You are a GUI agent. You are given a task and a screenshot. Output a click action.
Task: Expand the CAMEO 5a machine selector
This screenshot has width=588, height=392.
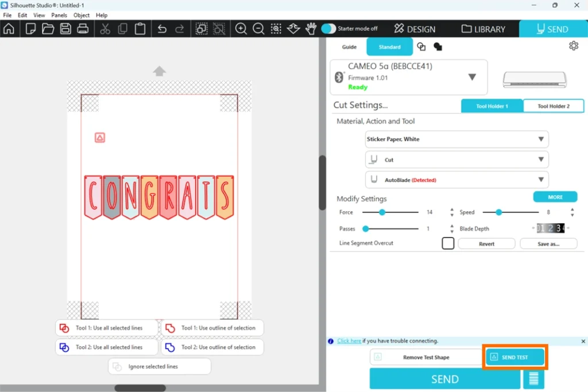click(x=472, y=77)
